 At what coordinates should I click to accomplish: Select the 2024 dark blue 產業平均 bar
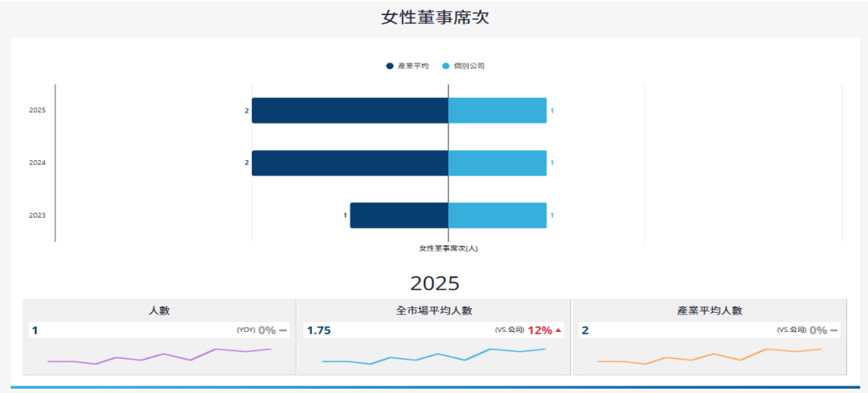pos(350,164)
